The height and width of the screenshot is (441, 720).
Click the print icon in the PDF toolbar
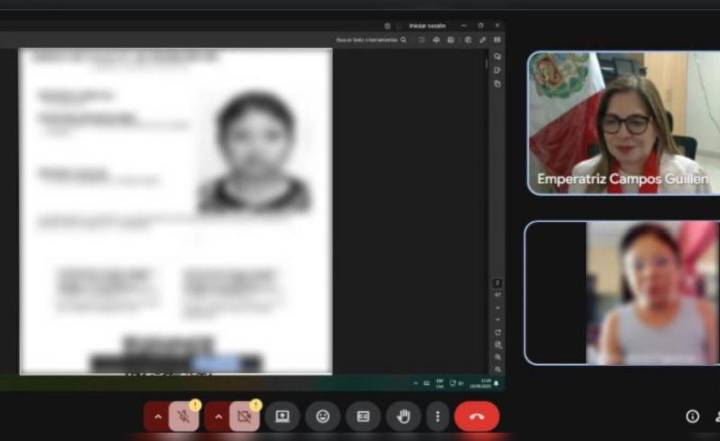pos(436,40)
